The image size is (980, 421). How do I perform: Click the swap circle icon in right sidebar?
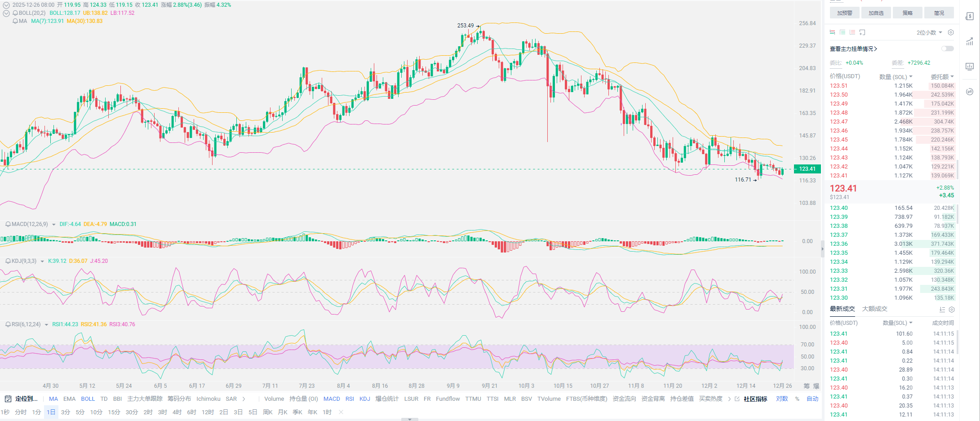[x=969, y=92]
